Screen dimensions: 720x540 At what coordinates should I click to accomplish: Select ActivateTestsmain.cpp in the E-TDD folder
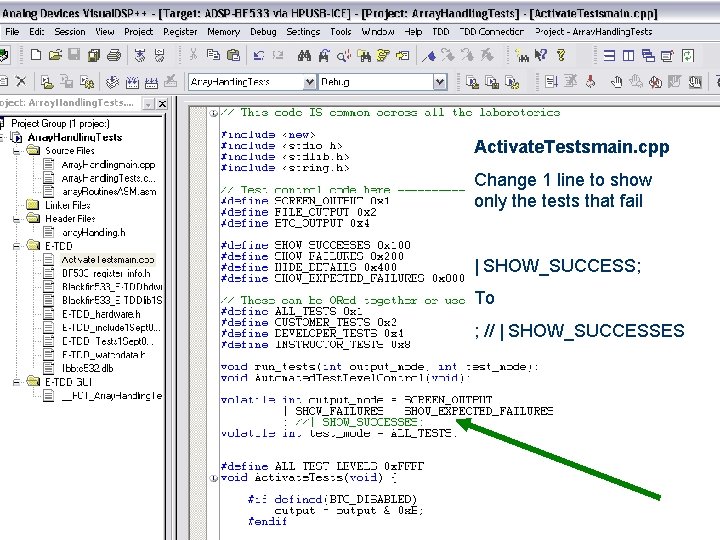(x=108, y=259)
